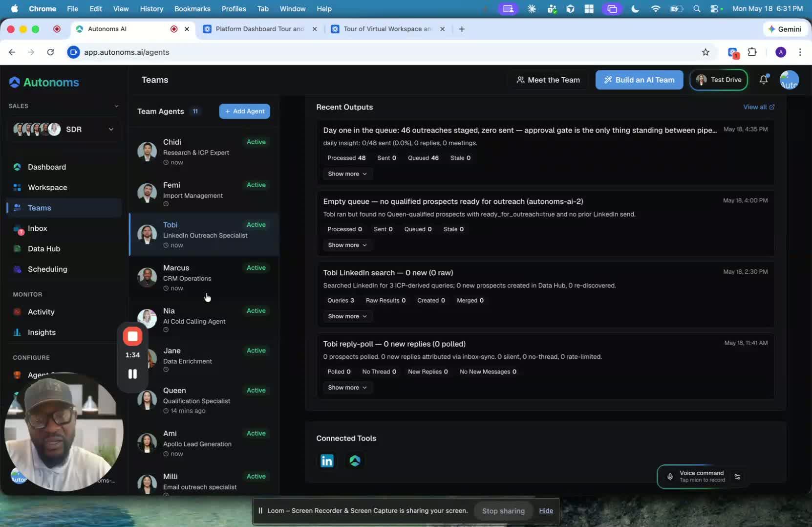Open Chrome three-dot menu
This screenshot has height=527, width=812.
[x=800, y=52]
